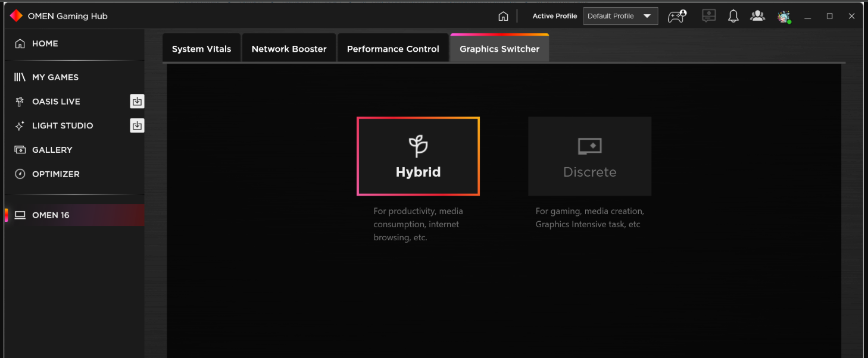868x358 pixels.
Task: Close the OMEN Gaming Hub window
Action: [852, 17]
